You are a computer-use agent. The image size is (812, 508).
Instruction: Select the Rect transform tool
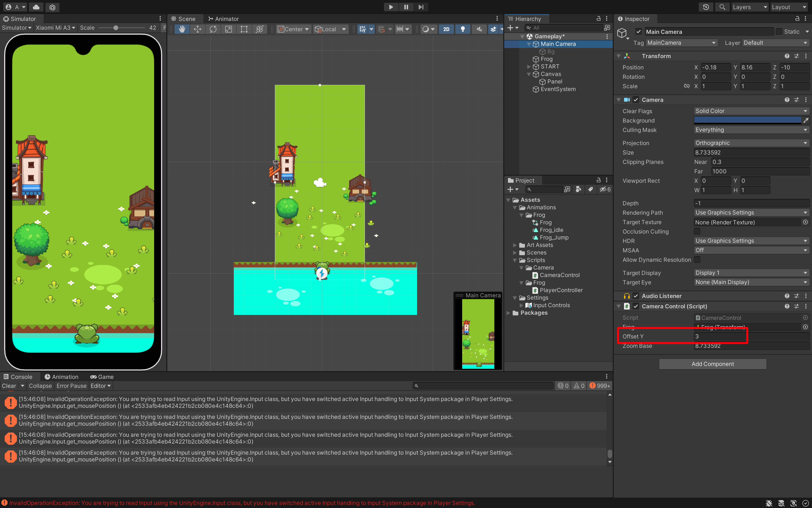click(x=244, y=29)
